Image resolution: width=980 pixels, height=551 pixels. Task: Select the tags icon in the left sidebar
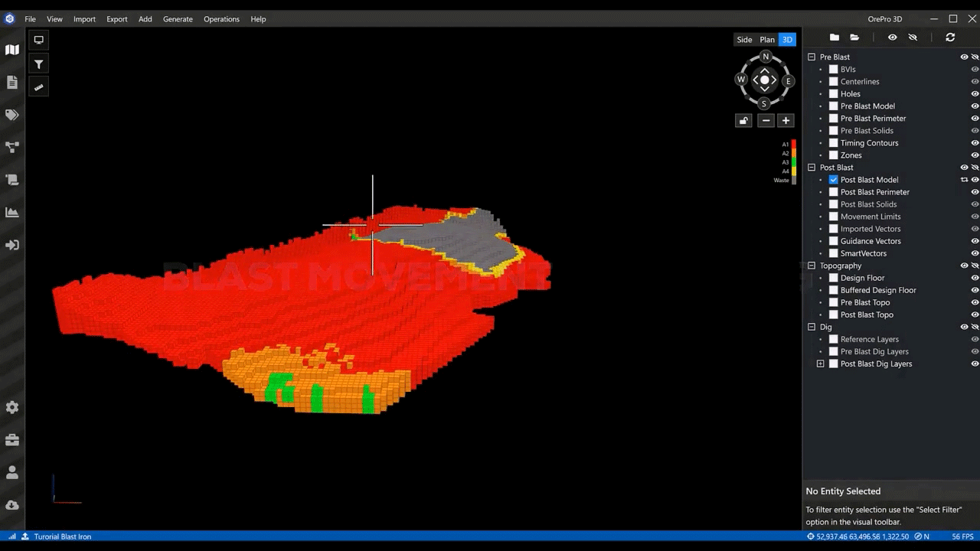(11, 115)
